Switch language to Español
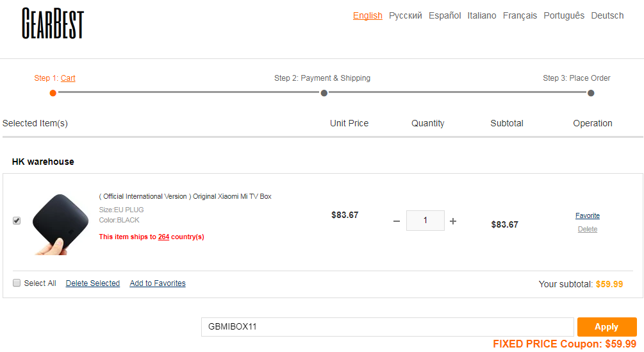 pyautogui.click(x=445, y=15)
